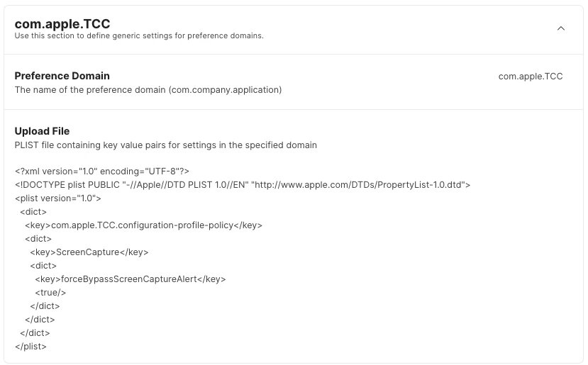
Task: Click the Upload File heading
Action: click(42, 131)
